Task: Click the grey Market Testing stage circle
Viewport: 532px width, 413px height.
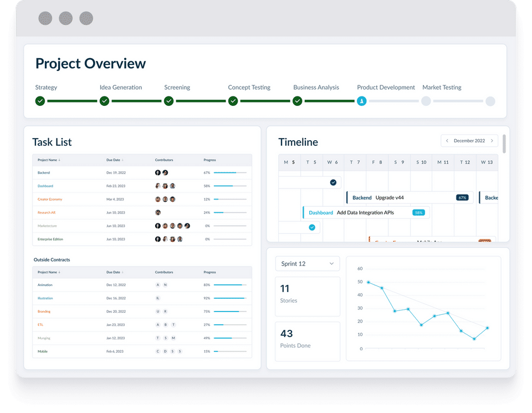Action: coord(426,101)
